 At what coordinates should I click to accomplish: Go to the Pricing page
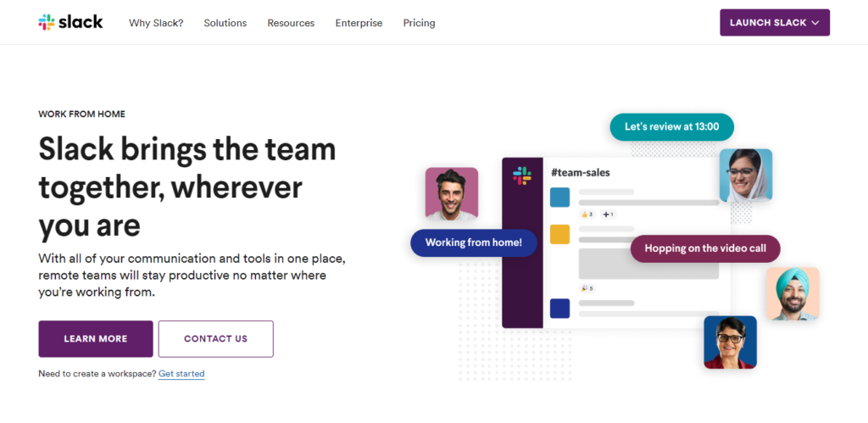click(419, 23)
